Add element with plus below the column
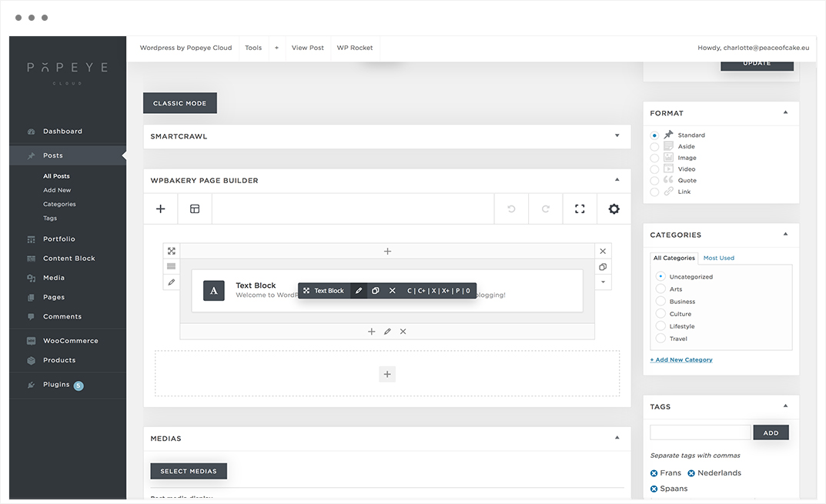The height and width of the screenshot is (504, 826). 371,332
